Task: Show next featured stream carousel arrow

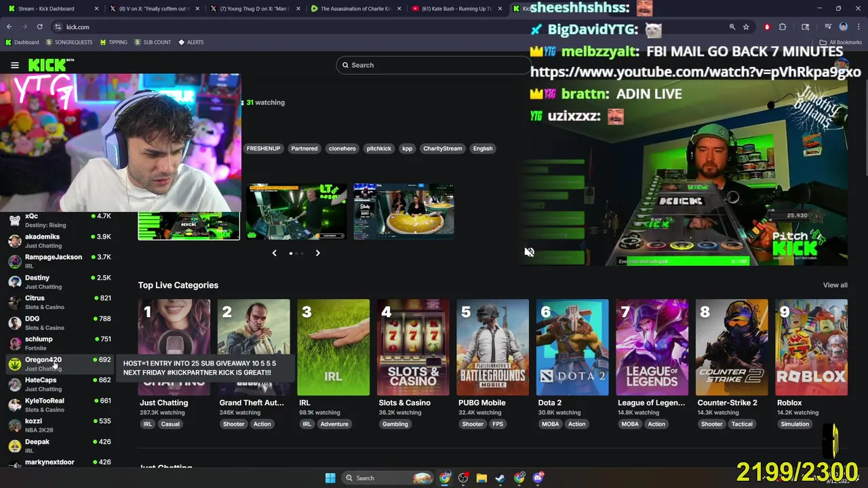Action: (x=317, y=253)
